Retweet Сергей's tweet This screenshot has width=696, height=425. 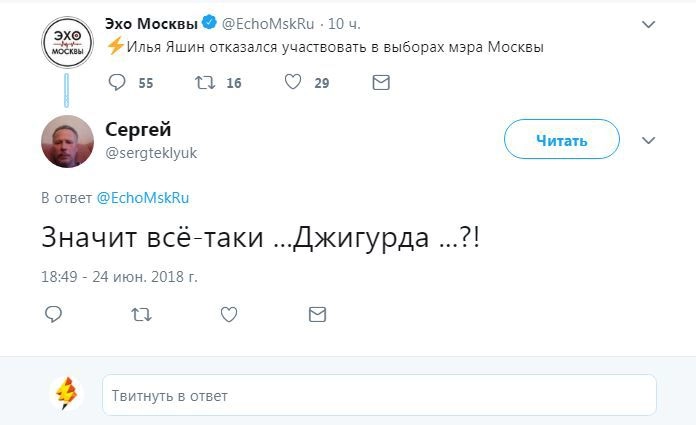point(141,314)
